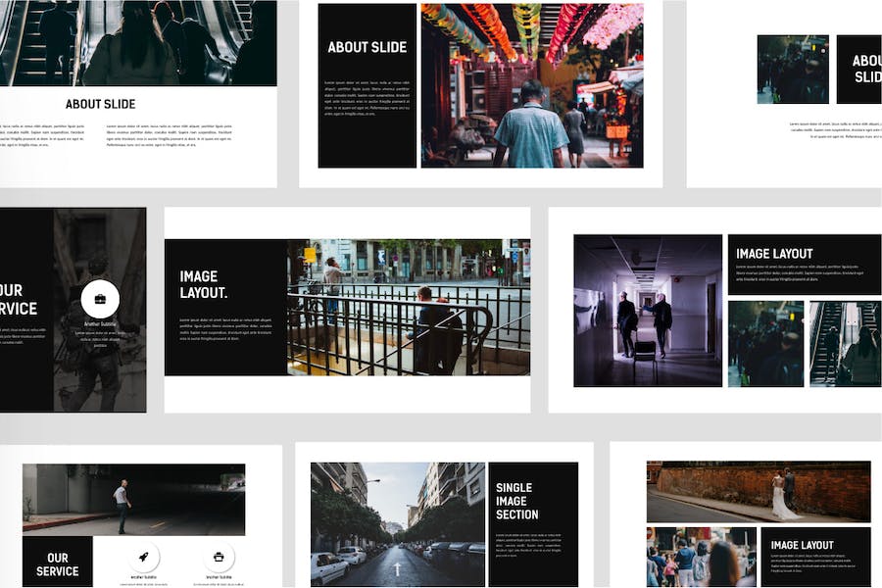The image size is (882, 588).
Task: Open the bride by brick wall photo
Action: pos(759,492)
